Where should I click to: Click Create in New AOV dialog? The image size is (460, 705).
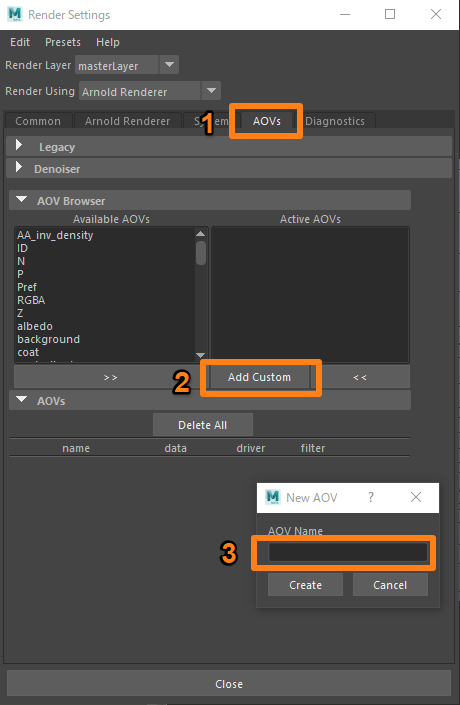click(x=305, y=585)
